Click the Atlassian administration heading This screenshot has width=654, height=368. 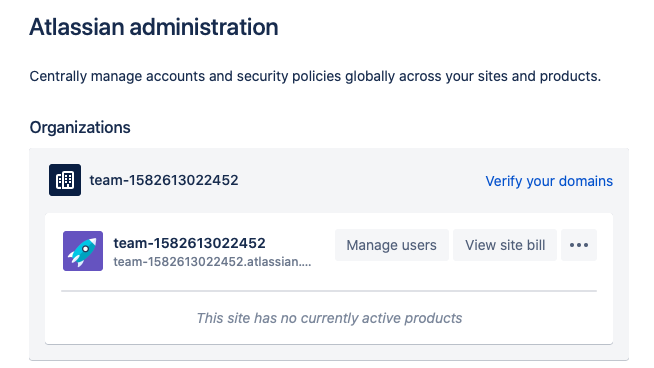coord(154,27)
